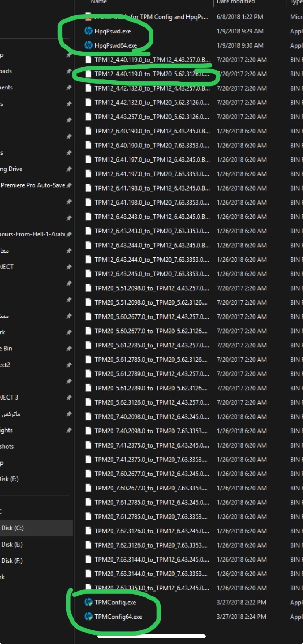Click file icon of TPM20_7.60.2677.0_to_TPM12_6.43.245.0....
The height and width of the screenshot is (644, 303).
point(88,474)
